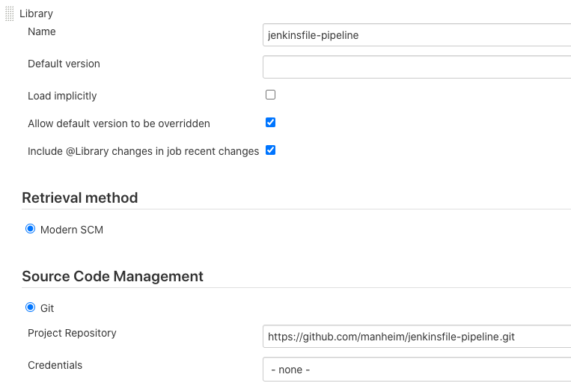Enable the Load implicitly checkbox

click(271, 95)
